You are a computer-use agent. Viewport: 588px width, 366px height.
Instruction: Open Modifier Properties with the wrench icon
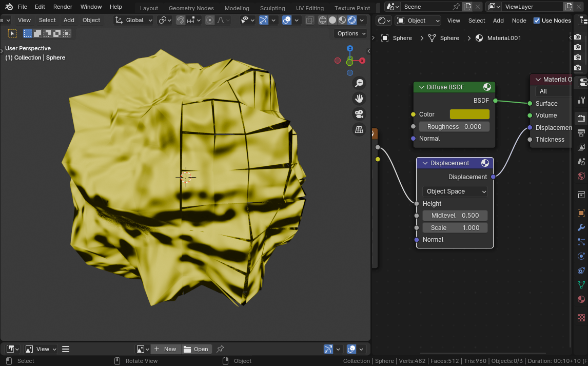pos(581,228)
